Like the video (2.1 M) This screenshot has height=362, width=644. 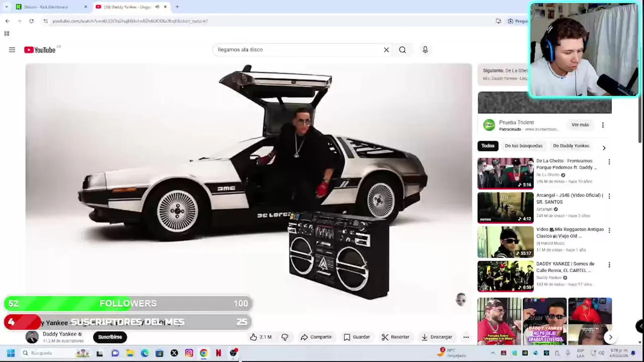pos(261,337)
